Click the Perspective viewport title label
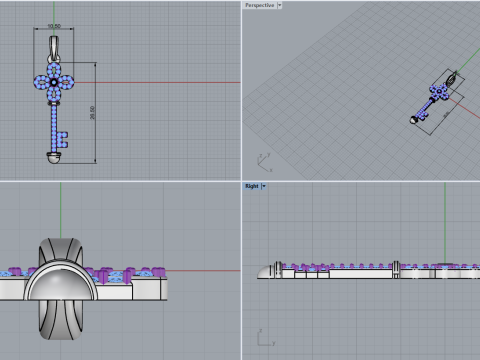Screen dimensions: 480x360 tap(259, 5)
